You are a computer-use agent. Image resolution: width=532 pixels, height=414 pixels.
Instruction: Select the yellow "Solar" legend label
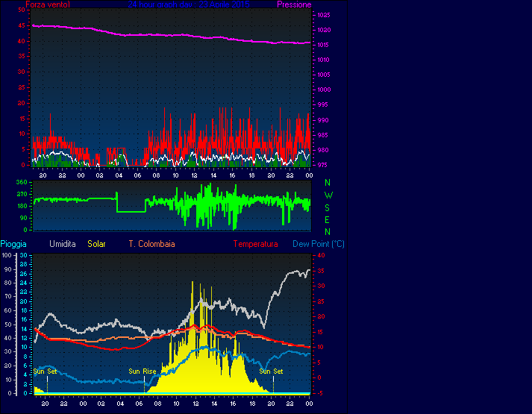click(96, 244)
